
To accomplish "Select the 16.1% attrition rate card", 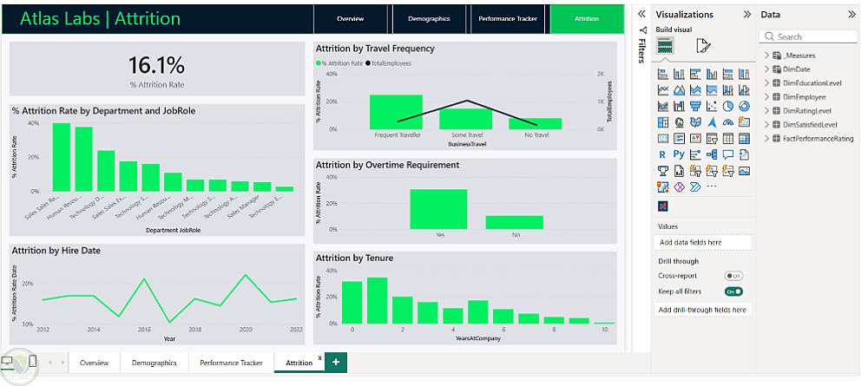I will (157, 69).
